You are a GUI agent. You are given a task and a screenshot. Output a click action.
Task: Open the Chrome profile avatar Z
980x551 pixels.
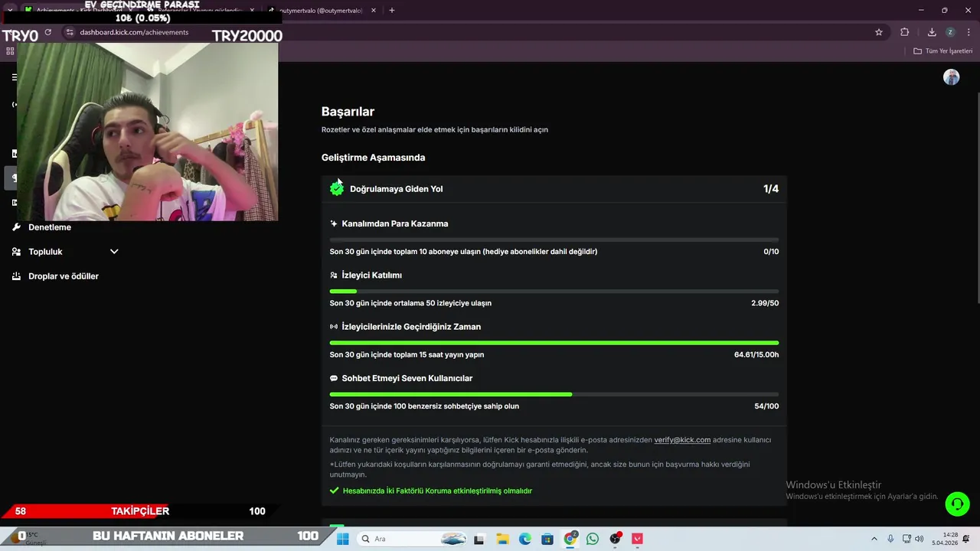(950, 32)
